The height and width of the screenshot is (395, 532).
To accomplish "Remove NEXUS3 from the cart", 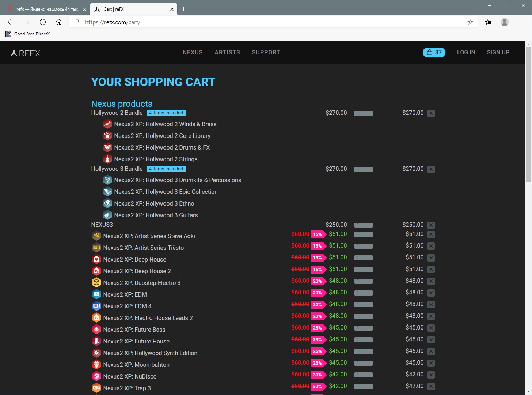I will point(431,225).
